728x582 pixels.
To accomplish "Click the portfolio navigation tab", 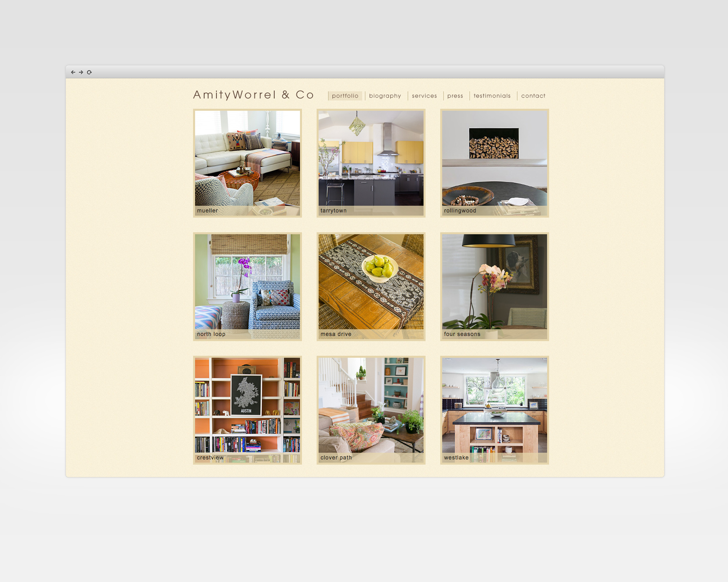I will 345,96.
